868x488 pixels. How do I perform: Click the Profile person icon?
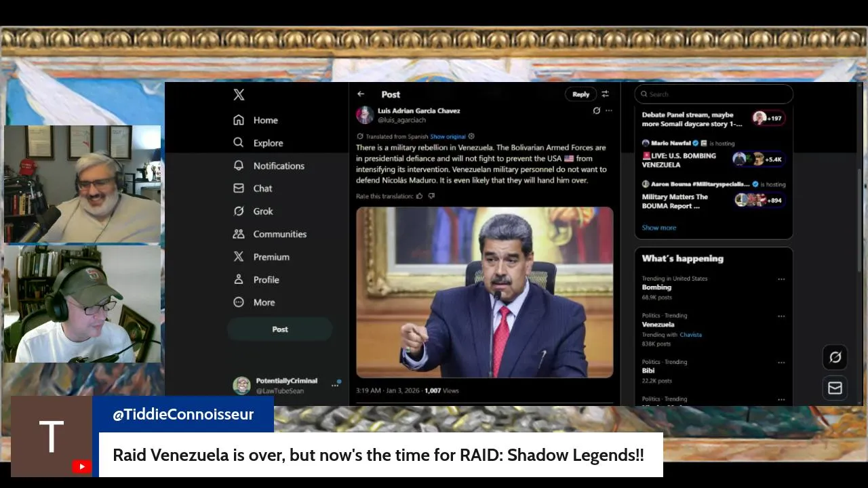click(x=239, y=279)
